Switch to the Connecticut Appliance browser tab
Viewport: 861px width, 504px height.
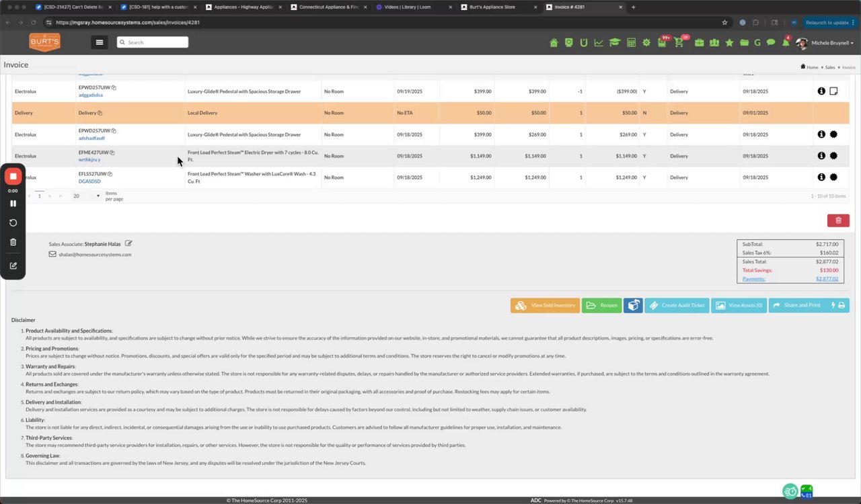[329, 7]
